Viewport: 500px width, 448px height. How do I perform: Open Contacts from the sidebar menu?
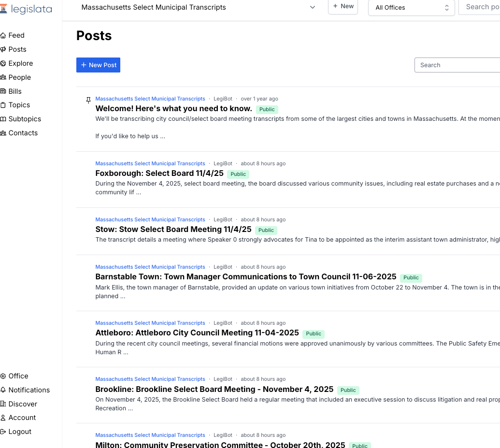[23, 133]
